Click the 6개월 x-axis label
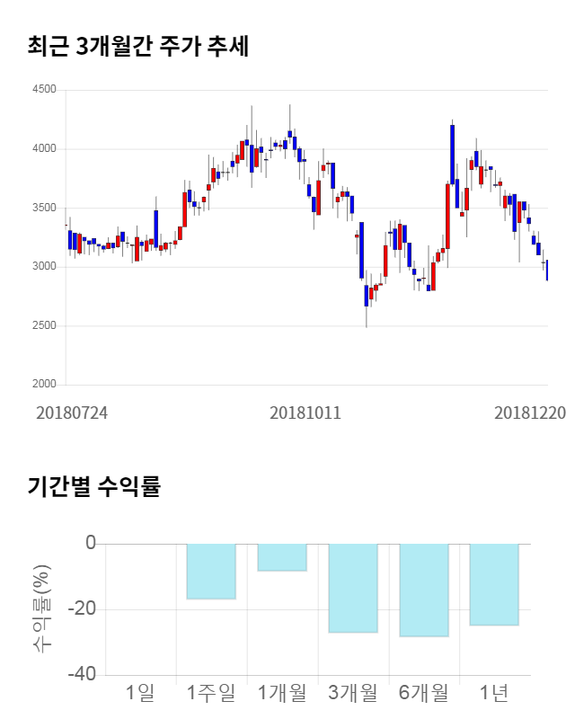 pos(424,693)
